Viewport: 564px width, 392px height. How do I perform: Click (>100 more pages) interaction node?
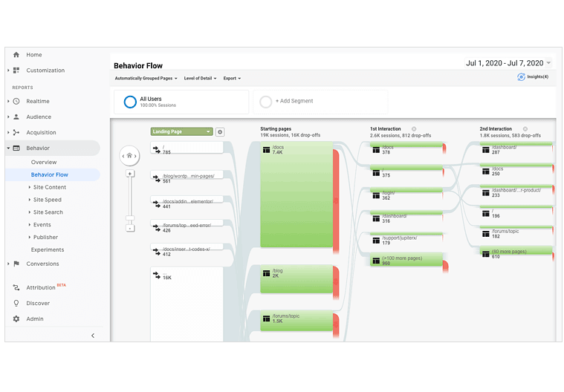coord(406,259)
